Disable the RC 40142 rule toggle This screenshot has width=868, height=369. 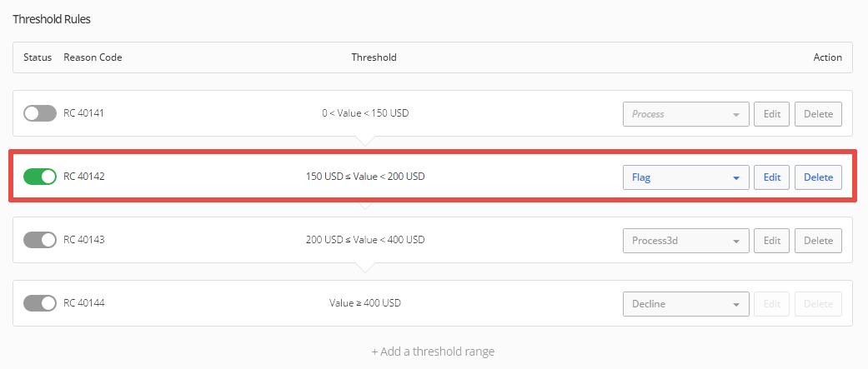click(x=40, y=177)
